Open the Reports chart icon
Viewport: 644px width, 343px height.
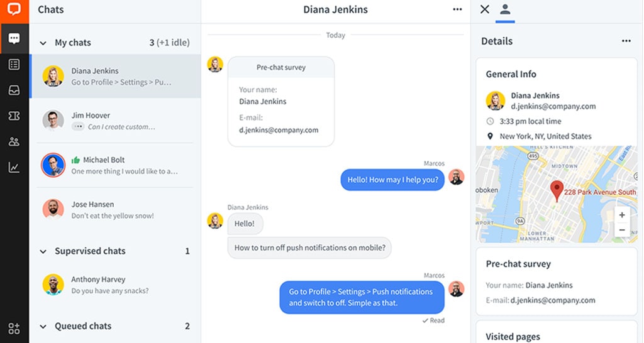pos(14,167)
